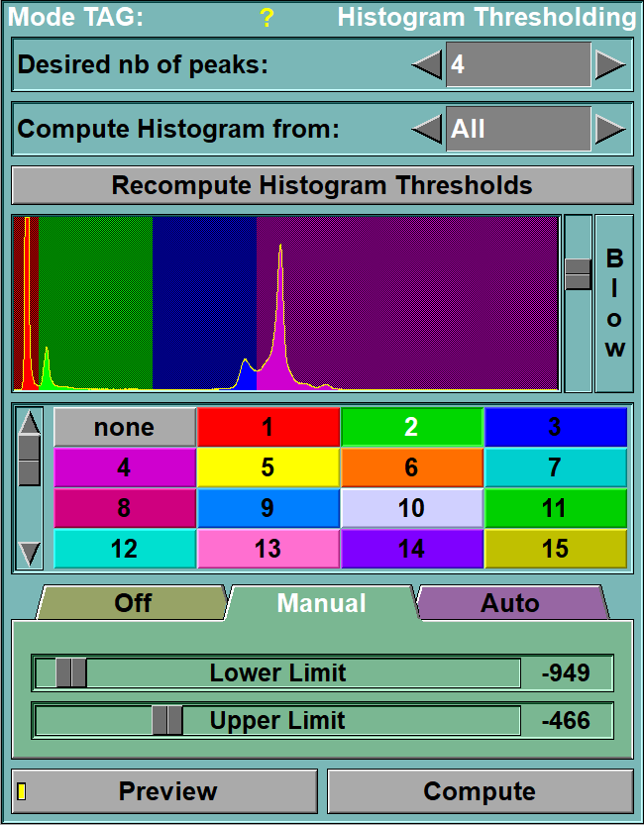Select previous Compute Histogram source option
The height and width of the screenshot is (825, 644).
tap(427, 129)
